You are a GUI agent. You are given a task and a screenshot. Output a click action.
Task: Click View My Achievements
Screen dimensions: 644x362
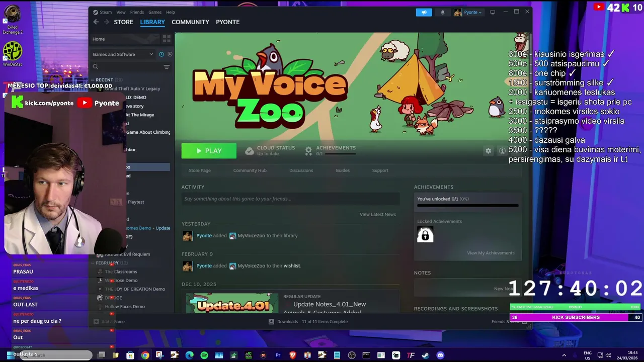(491, 253)
